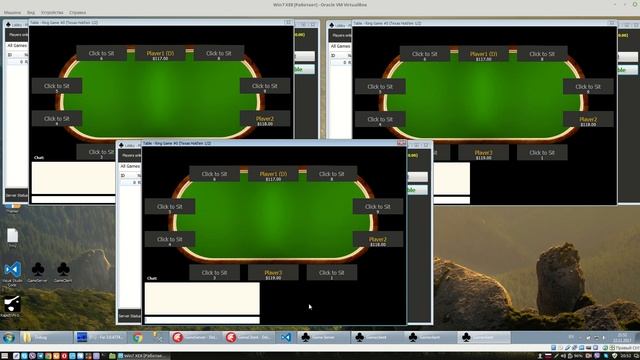Sit at seat 5 in the top-left table

(x=57, y=87)
